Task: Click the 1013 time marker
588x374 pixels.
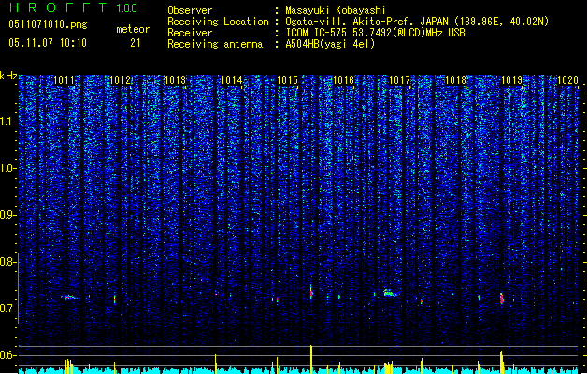Action: 176,80
